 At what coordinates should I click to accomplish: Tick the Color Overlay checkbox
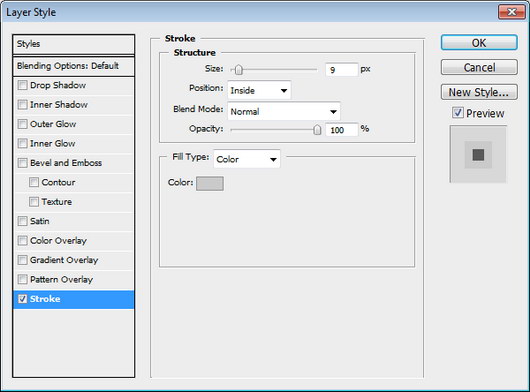click(x=22, y=241)
